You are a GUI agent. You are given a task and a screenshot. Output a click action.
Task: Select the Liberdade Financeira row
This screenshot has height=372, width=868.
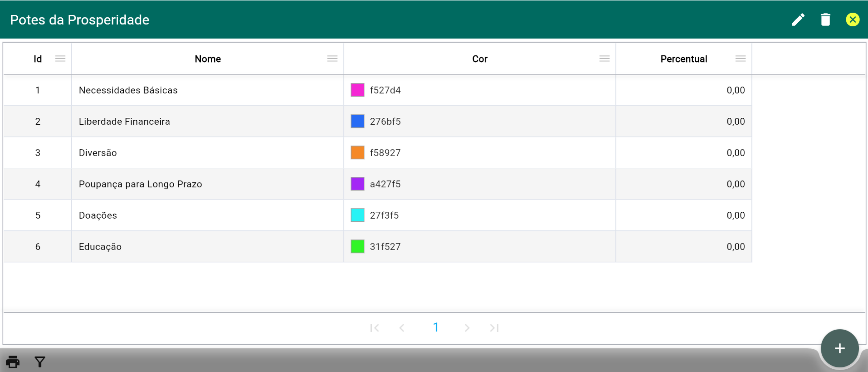[124, 122]
